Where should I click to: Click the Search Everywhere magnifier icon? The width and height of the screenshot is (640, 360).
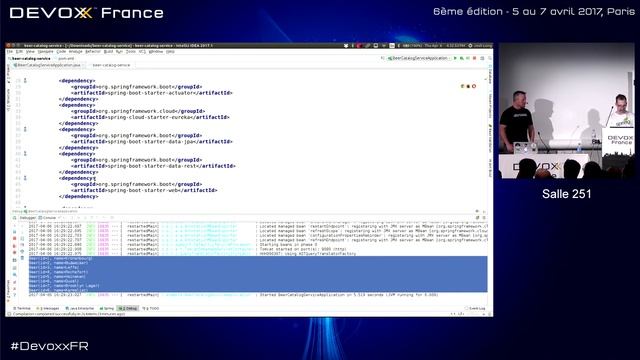[x=490, y=58]
